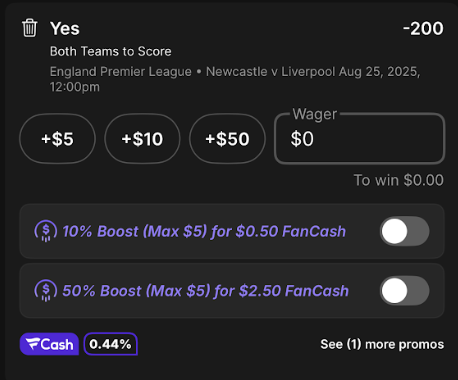
Task: Add $10 to the wager
Action: (x=142, y=139)
